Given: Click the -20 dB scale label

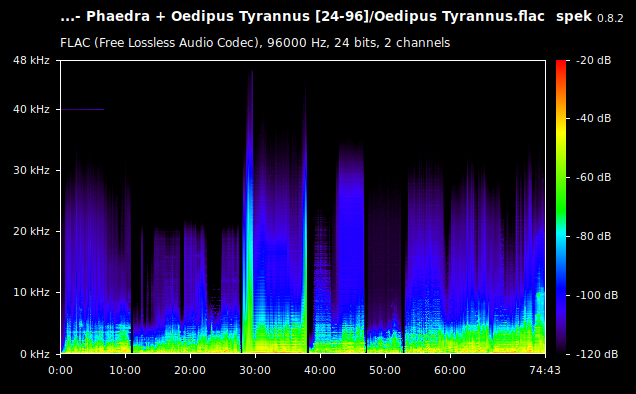Looking at the screenshot, I should 593,60.
